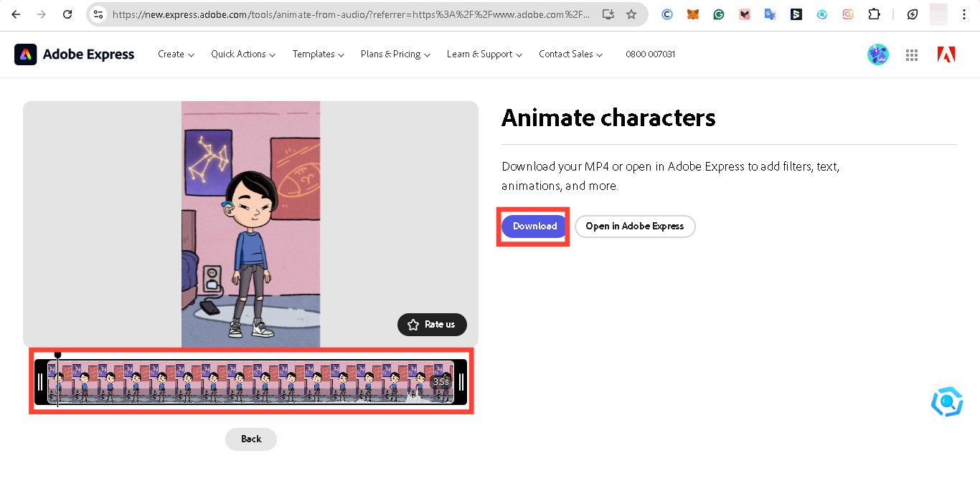Expand the Create dropdown menu
Image resolution: width=980 pixels, height=491 pixels.
pyautogui.click(x=176, y=54)
